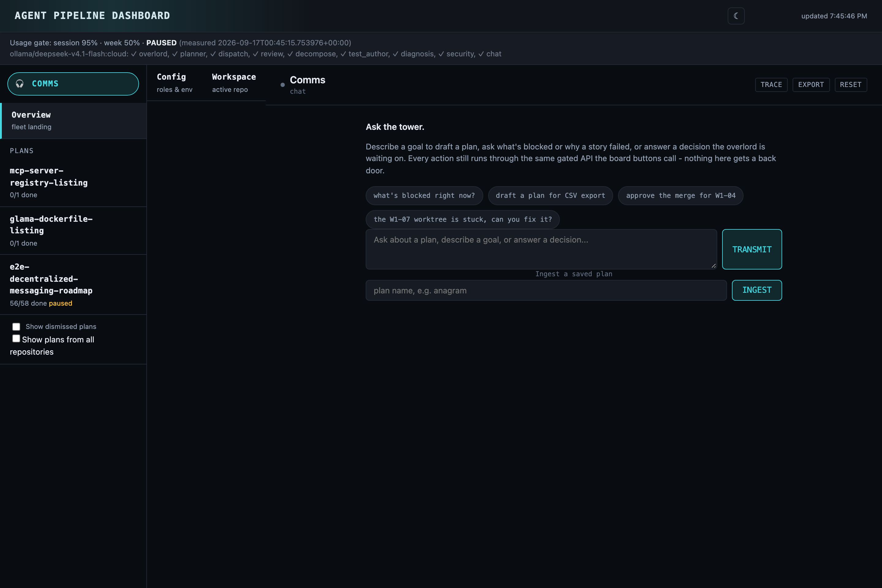Choose the "what's blocked right now?" suggestion
Viewport: 882px width, 588px height.
click(x=424, y=195)
